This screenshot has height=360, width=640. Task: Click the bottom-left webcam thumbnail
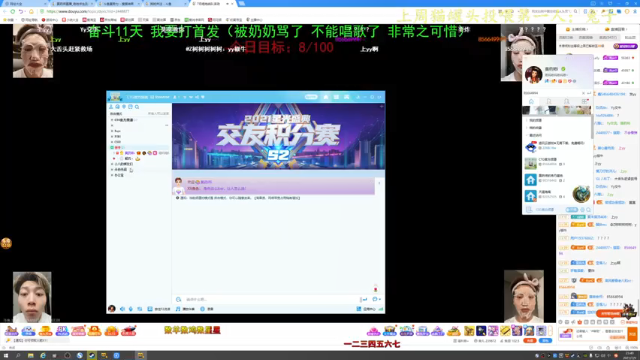[x=32, y=297]
